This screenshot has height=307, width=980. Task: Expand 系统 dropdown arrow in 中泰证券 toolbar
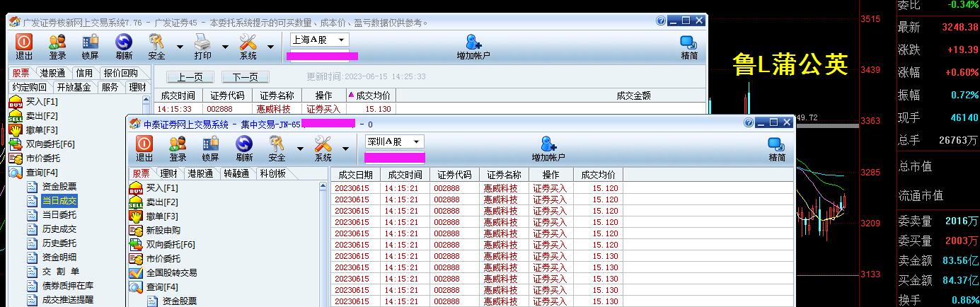(345, 149)
